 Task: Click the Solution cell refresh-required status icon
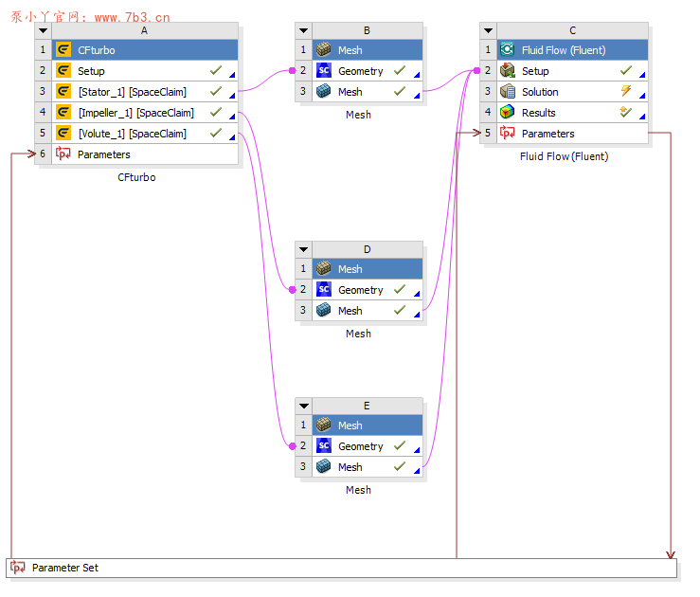(625, 91)
